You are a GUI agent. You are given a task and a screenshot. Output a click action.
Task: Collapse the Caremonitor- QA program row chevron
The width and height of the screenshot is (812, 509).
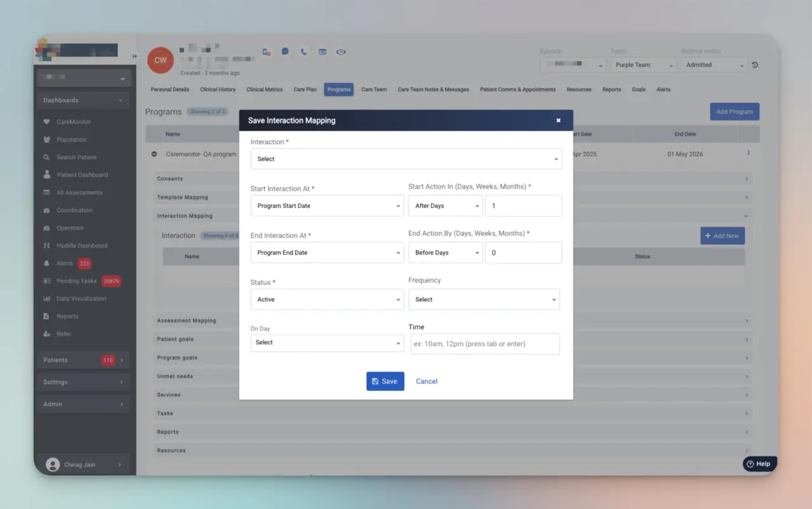154,154
